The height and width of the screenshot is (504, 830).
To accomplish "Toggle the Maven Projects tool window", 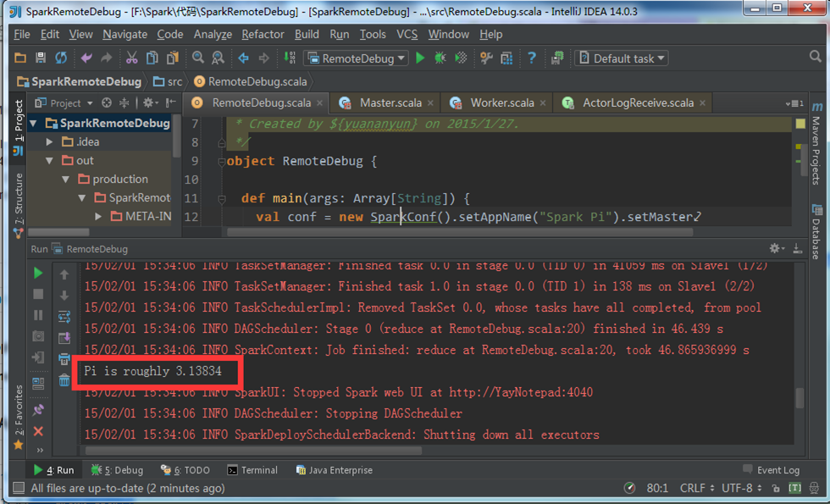I will tap(816, 143).
